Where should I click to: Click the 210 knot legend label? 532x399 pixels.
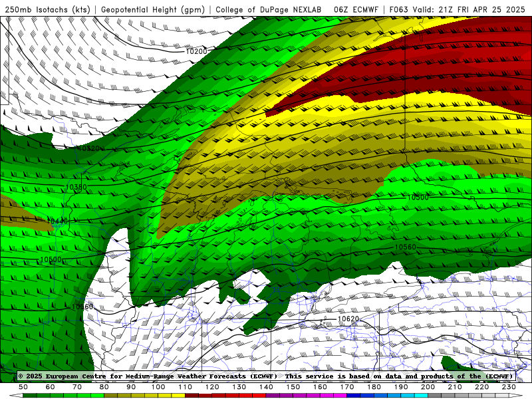pos(455,387)
